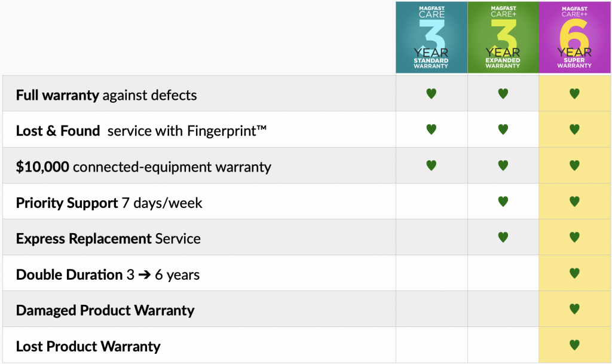Click the Double Duration 3 to 6 years label
Image resolution: width=612 pixels, height=364 pixels.
(108, 275)
